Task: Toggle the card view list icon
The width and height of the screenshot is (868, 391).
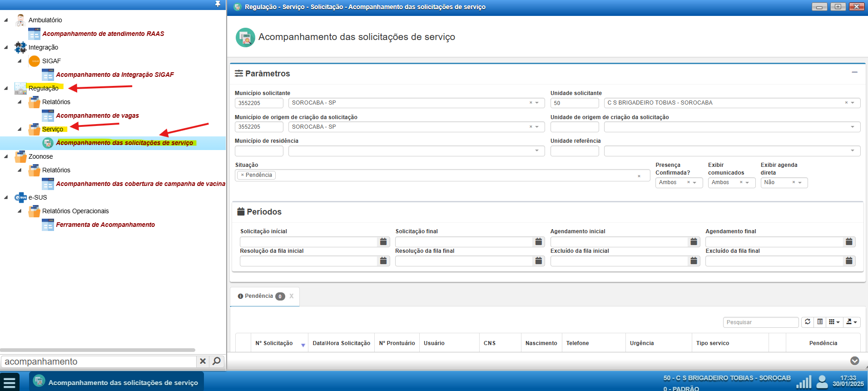Action: click(820, 322)
